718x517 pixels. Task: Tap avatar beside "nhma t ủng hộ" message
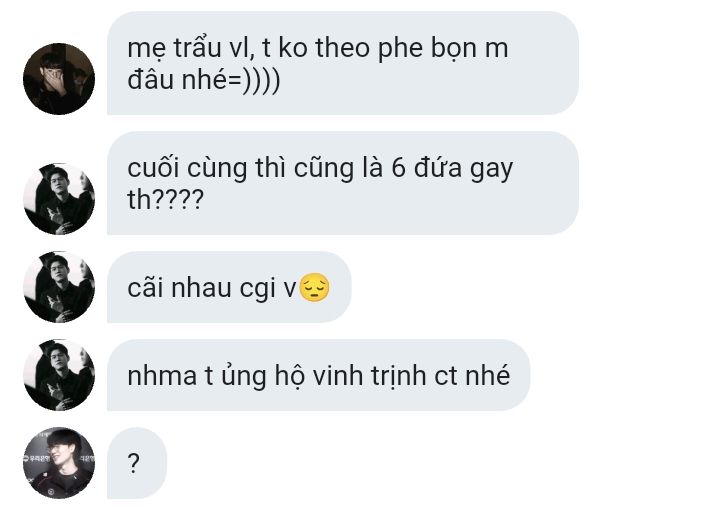tap(59, 375)
